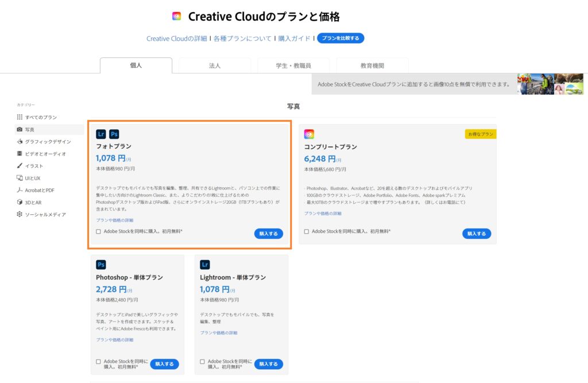Open プランや価格の詳細 link in Lightroom 単体プラン card
Viewport: 588px width, 383px height.
click(x=219, y=332)
